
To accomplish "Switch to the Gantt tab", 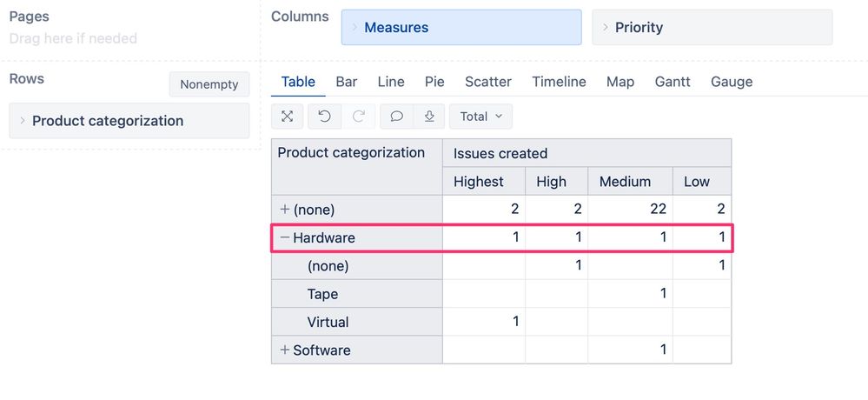I will [x=673, y=82].
